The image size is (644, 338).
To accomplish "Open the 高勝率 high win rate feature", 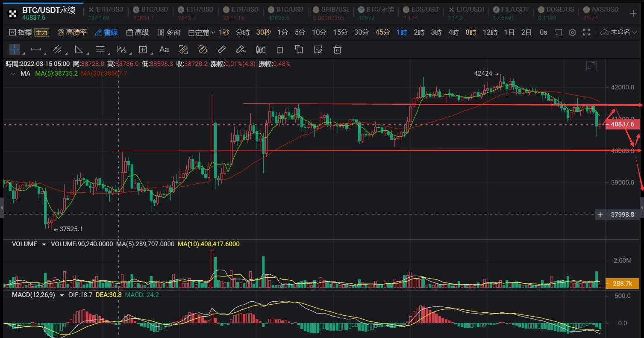I will click(x=72, y=32).
